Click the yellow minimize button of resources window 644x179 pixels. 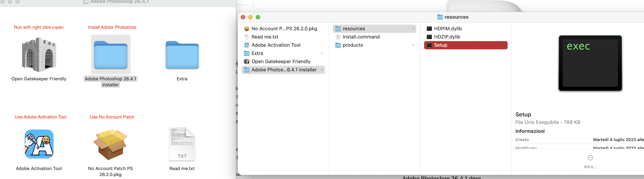click(x=250, y=17)
